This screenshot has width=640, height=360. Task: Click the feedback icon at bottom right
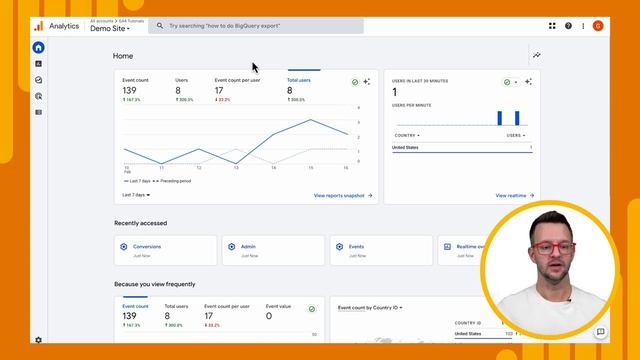tap(600, 331)
